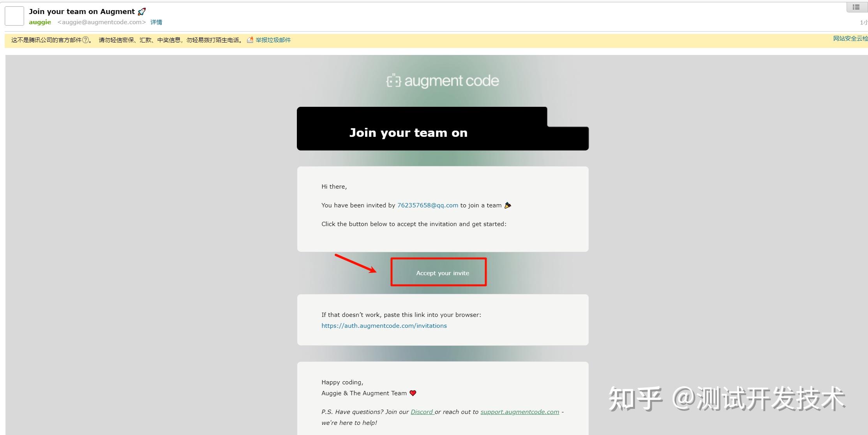
Task: Open 举报垃圾邮件 report spam link
Action: tap(273, 40)
